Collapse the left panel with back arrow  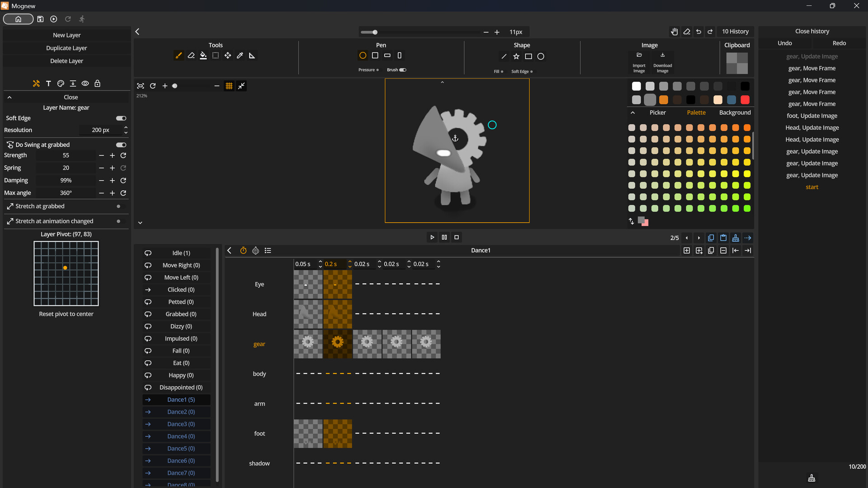tap(137, 32)
